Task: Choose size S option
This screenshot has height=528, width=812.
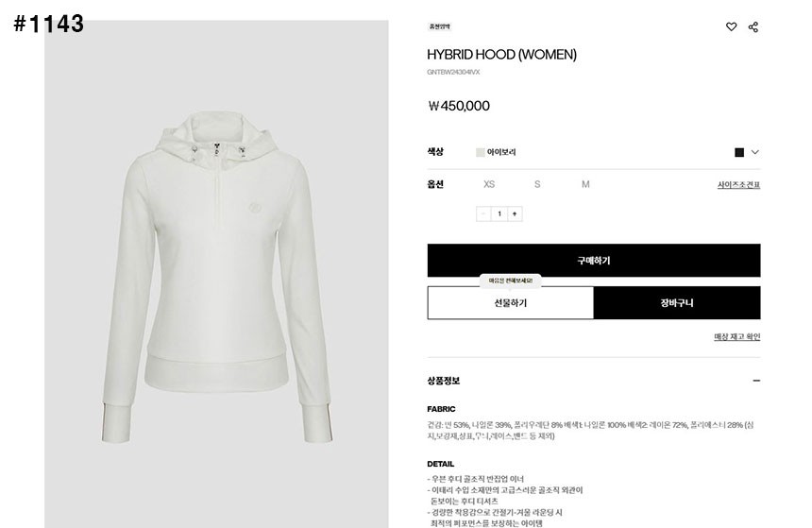Action: (537, 184)
